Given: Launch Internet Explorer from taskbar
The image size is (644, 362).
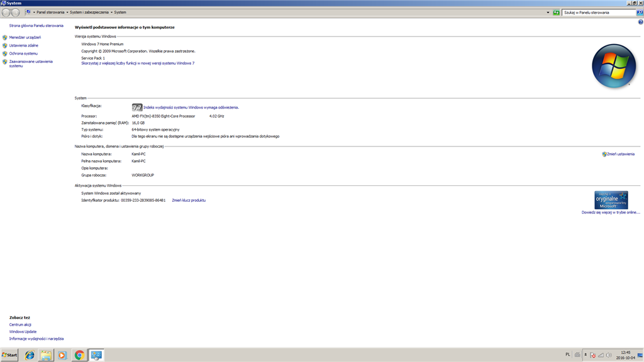Looking at the screenshot, I should (29, 355).
